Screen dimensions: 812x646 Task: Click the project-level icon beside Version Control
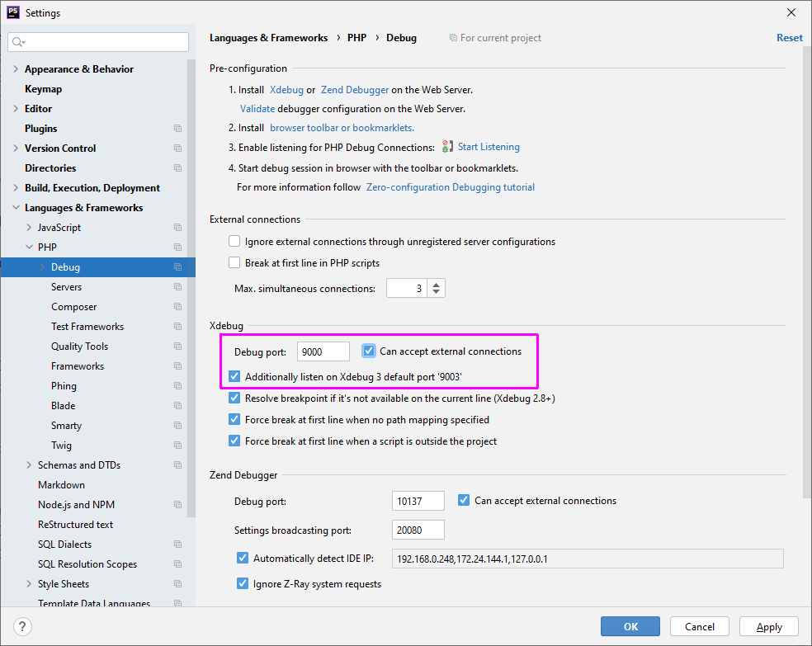177,148
